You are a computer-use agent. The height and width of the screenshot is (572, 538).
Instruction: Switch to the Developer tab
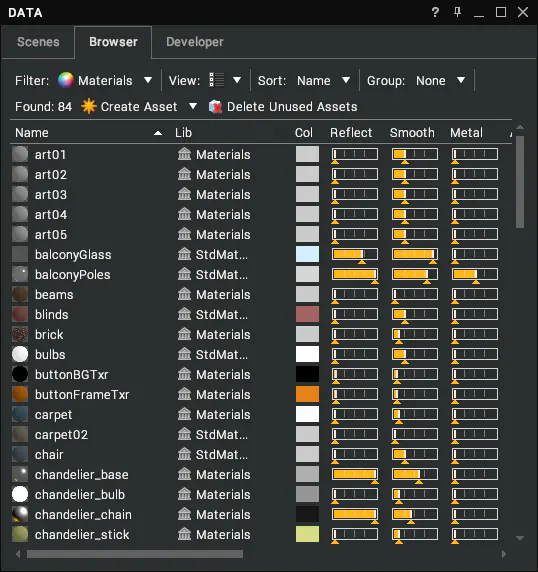[195, 42]
